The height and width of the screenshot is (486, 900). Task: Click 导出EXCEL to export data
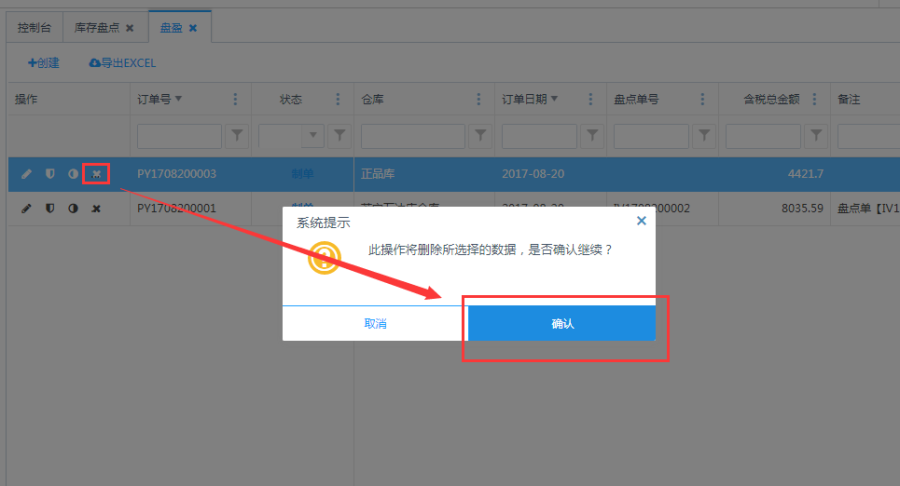coord(122,63)
